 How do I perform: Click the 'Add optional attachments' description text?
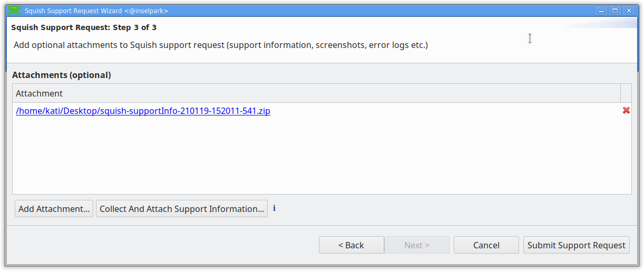(221, 45)
